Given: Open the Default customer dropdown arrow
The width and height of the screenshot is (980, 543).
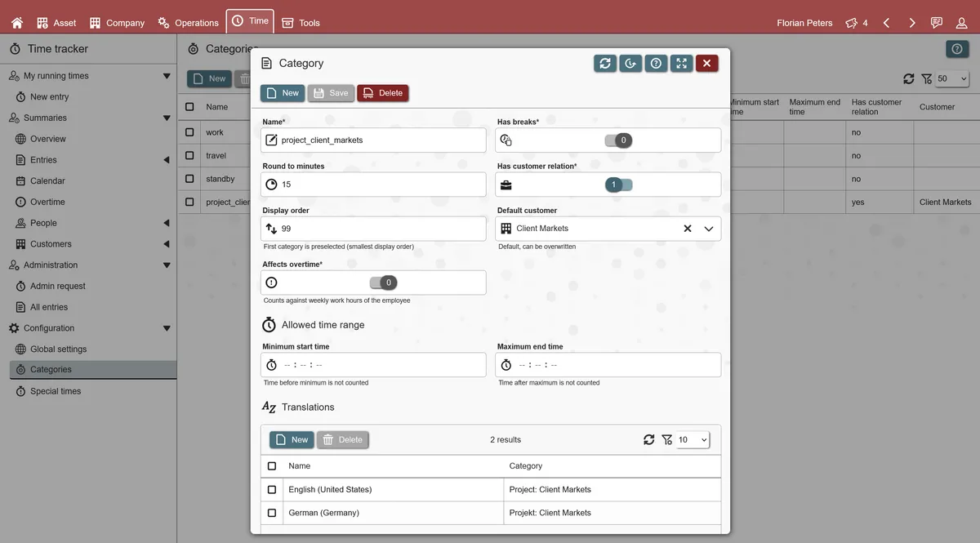Looking at the screenshot, I should coord(709,229).
